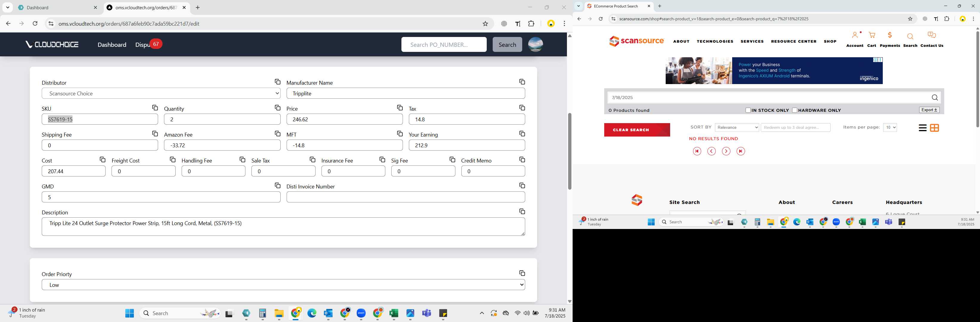The width and height of the screenshot is (980, 322).
Task: Go to previous results page in ScanSource
Action: point(711,151)
